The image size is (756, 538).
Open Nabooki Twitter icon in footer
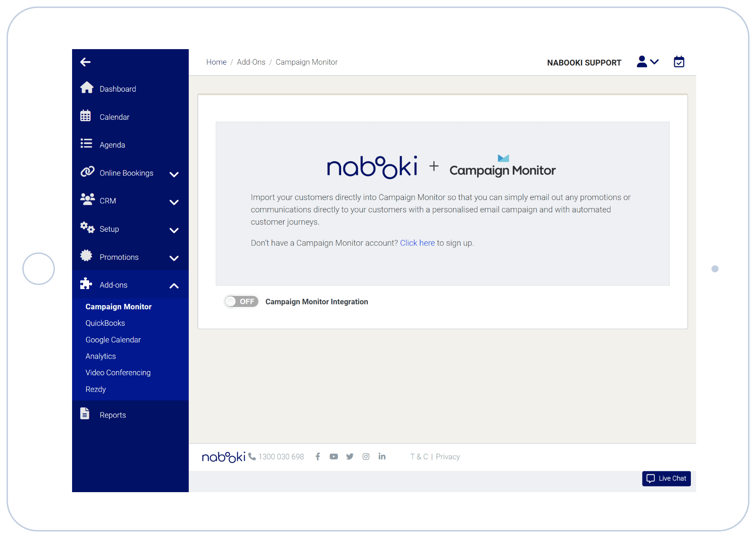coord(350,457)
